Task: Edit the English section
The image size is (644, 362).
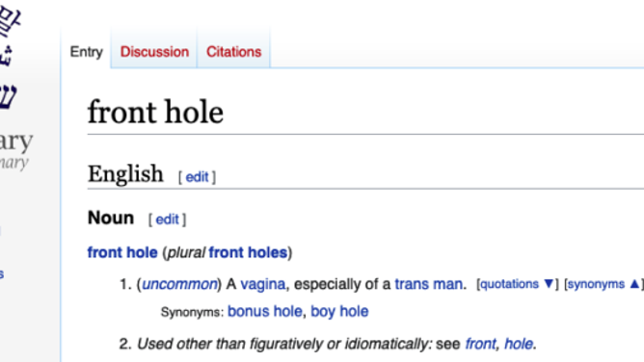Action: 197,177
